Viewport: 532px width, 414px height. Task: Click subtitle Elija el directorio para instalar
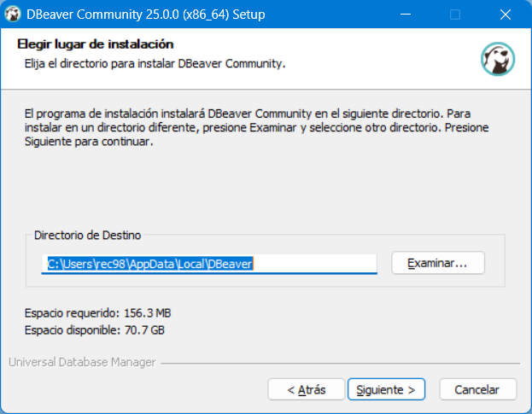click(155, 64)
